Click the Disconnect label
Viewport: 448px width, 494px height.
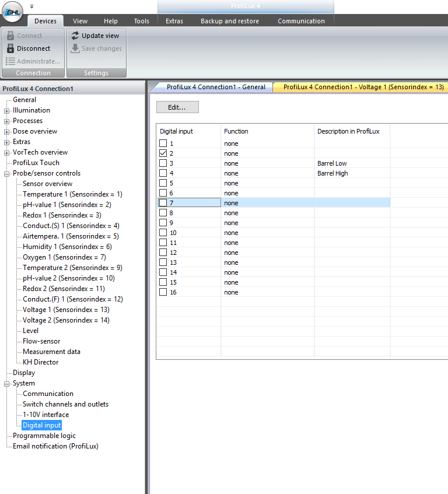pos(33,48)
